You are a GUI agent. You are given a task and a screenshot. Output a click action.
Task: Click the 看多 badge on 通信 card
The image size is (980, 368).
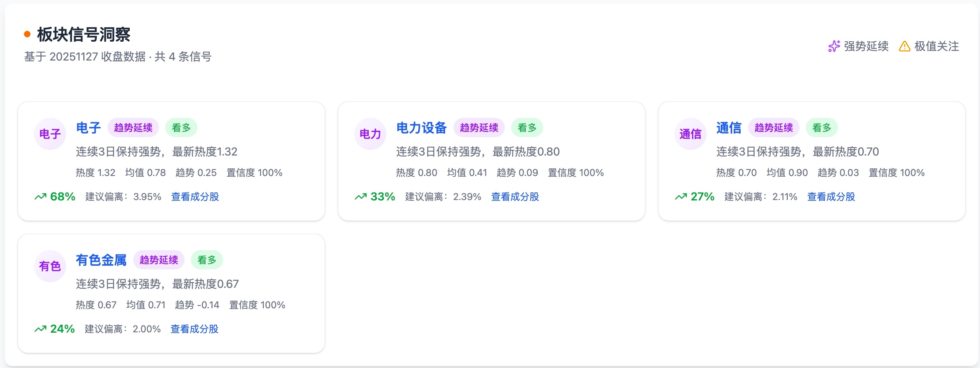click(822, 128)
